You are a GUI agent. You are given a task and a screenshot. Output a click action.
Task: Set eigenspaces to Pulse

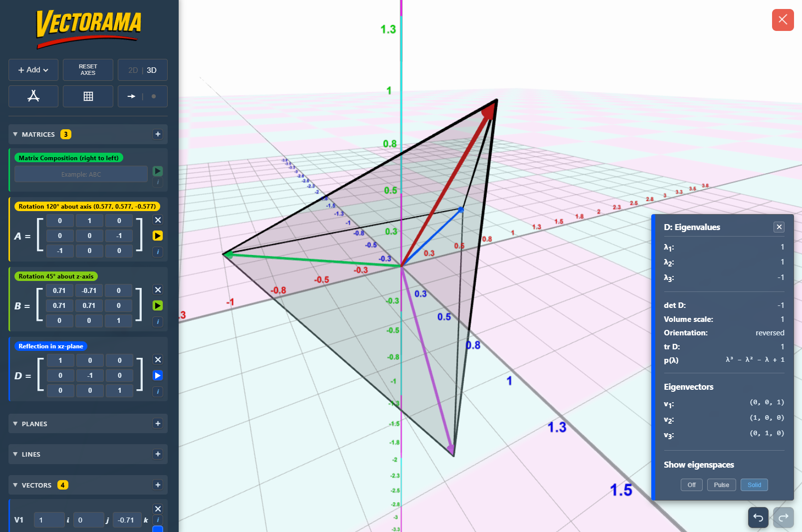tap(722, 485)
